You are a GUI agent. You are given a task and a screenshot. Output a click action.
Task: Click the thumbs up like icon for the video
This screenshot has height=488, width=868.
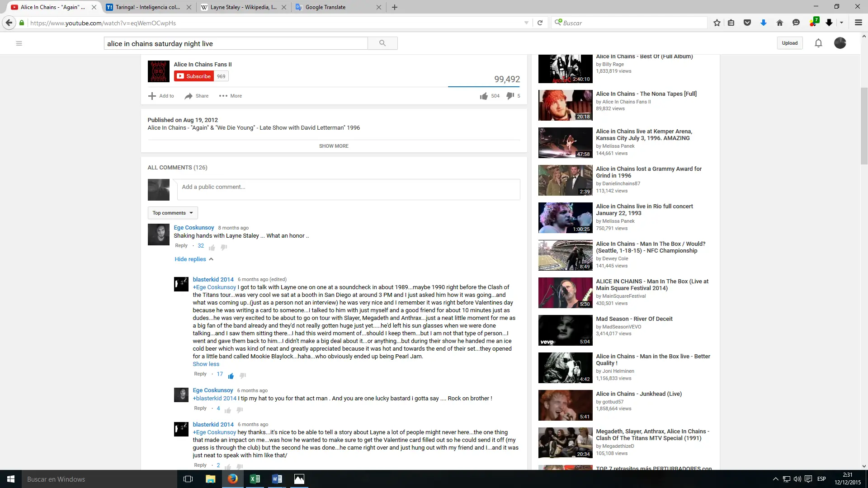coord(484,96)
